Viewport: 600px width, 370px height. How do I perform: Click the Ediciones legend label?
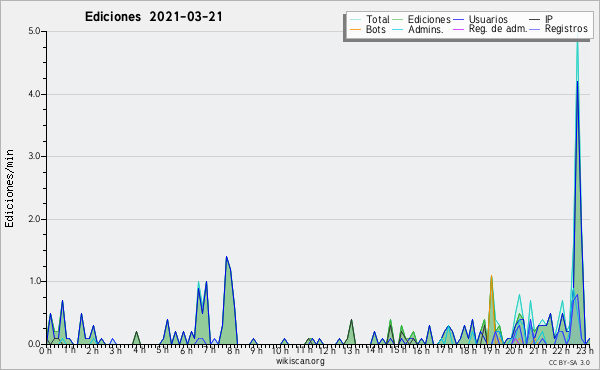429,19
